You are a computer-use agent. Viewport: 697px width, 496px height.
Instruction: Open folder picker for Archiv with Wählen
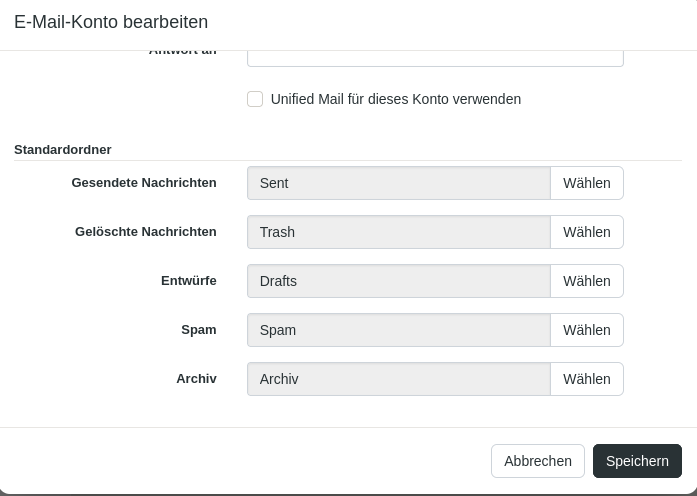(586, 379)
